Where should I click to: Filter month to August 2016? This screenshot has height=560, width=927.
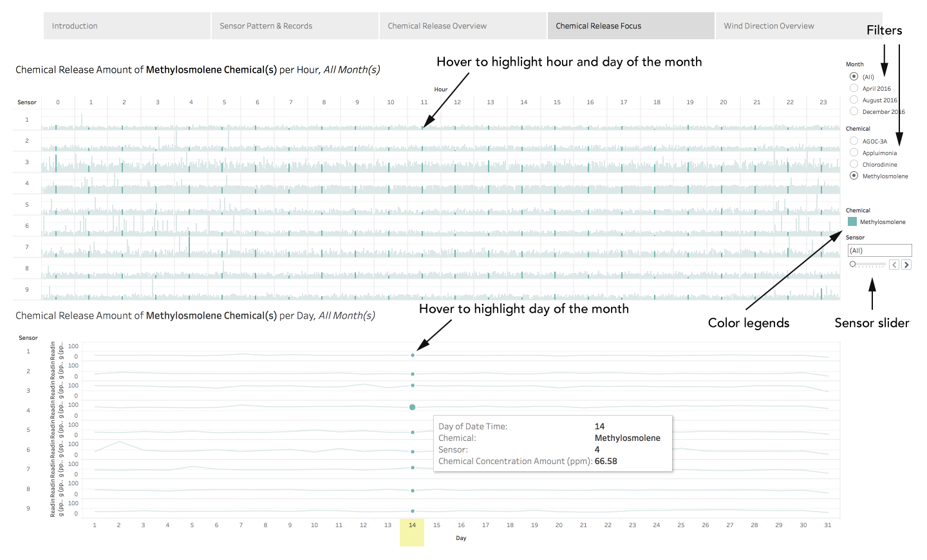point(854,100)
